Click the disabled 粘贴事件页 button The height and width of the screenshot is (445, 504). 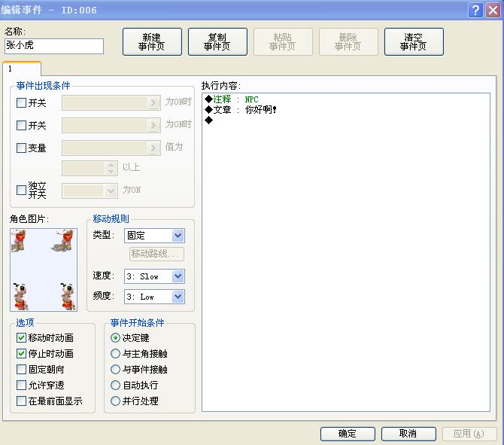[283, 42]
